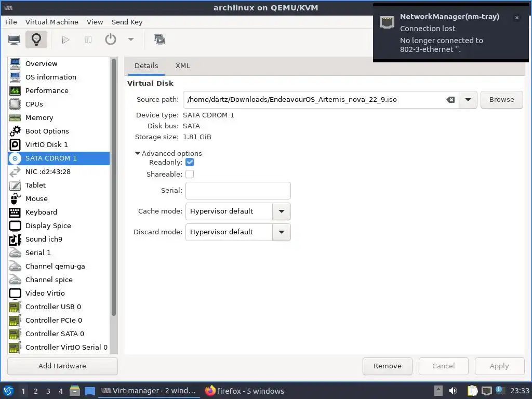Open the View menu
The width and height of the screenshot is (532, 399).
coord(95,22)
